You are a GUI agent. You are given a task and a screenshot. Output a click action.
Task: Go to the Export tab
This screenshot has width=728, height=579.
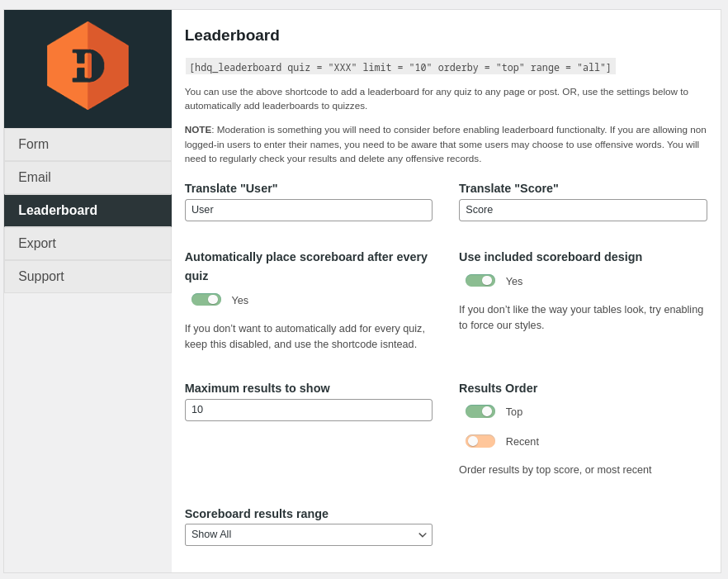pos(87,244)
